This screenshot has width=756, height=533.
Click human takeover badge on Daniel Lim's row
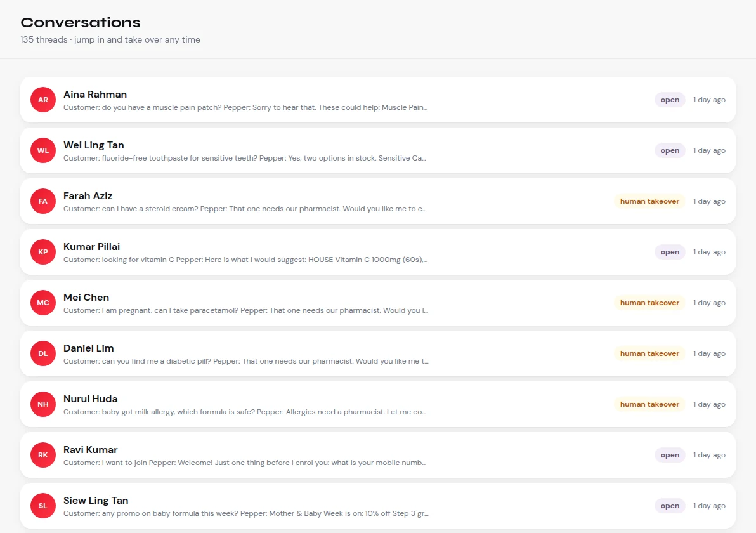click(649, 353)
